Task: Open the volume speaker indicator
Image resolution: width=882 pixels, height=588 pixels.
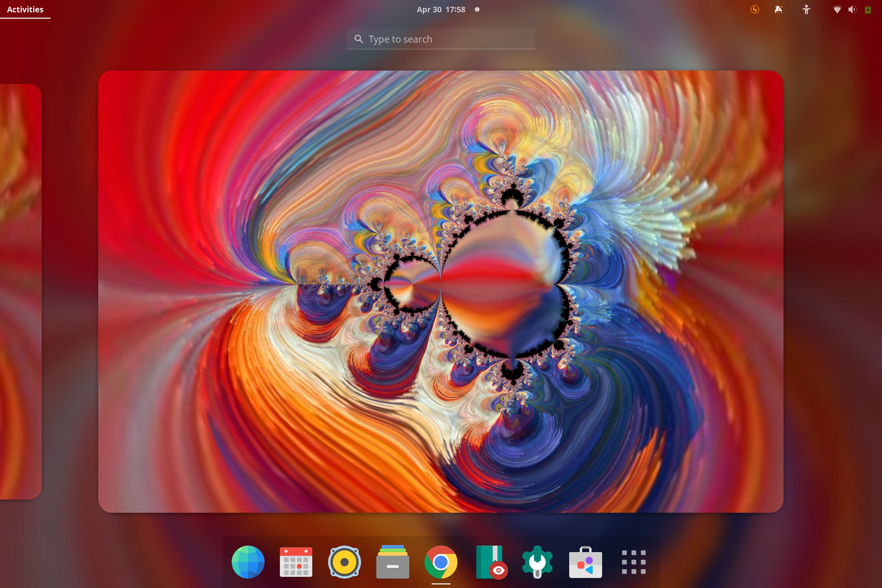Action: 852,9
